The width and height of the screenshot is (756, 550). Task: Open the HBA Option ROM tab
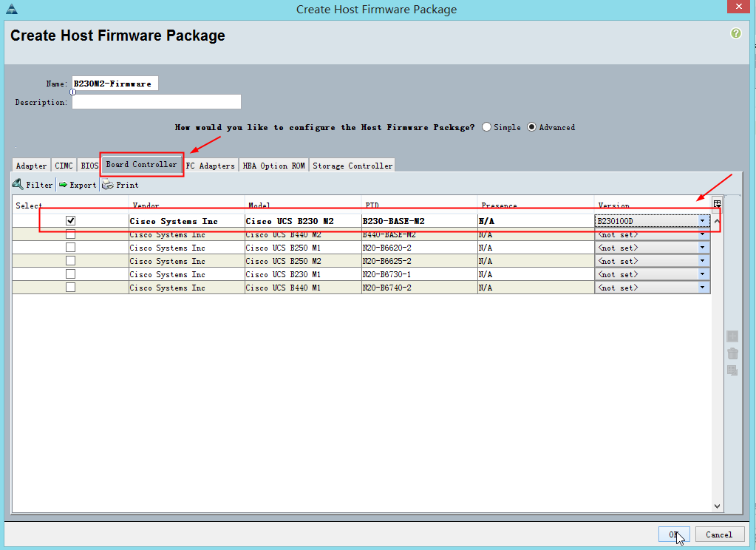(x=274, y=166)
